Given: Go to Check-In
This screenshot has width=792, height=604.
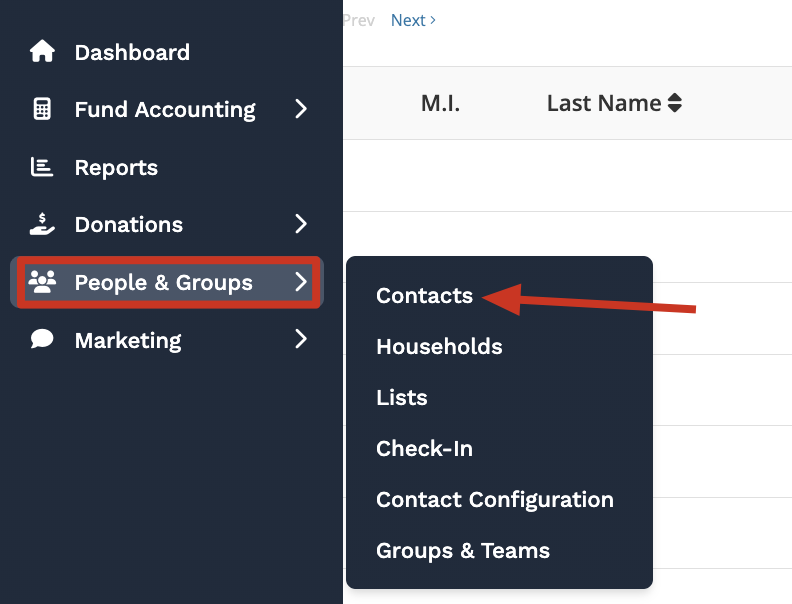Looking at the screenshot, I should [424, 449].
